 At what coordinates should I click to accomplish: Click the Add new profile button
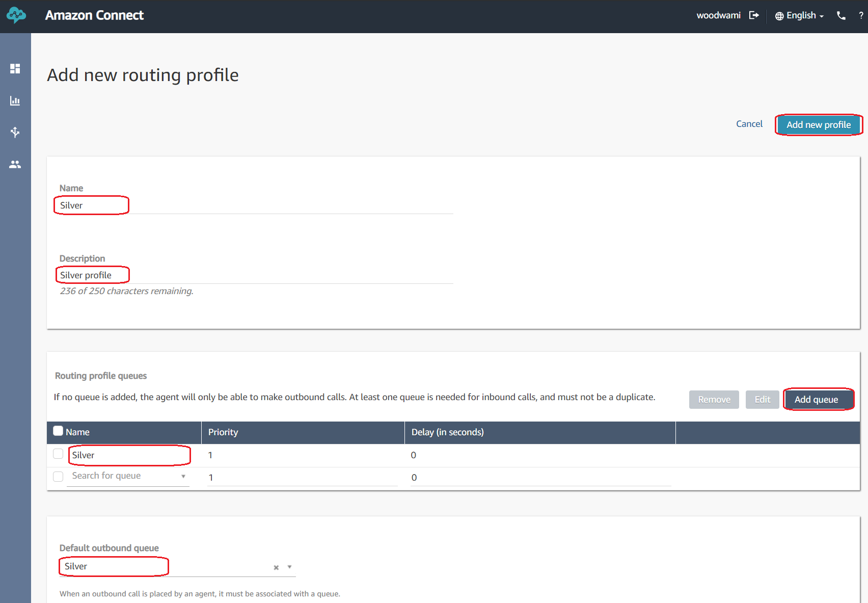click(819, 125)
